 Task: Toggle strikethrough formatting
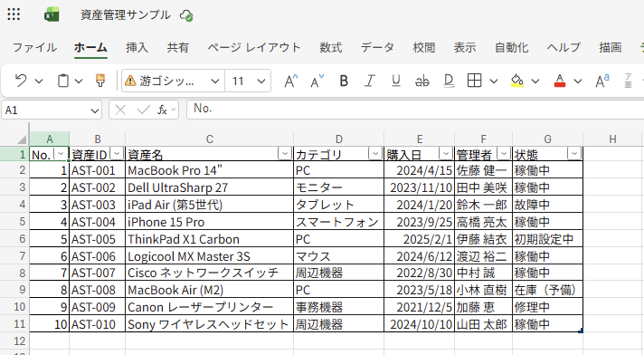click(x=421, y=81)
